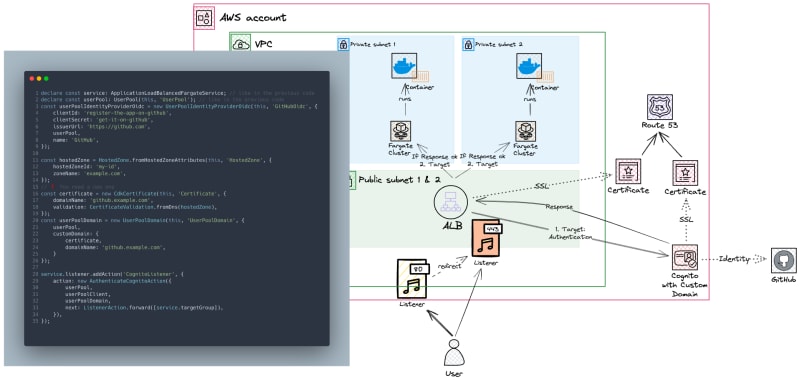Select the port 80 Listener icon
The width and height of the screenshot is (800, 382).
pyautogui.click(x=412, y=278)
